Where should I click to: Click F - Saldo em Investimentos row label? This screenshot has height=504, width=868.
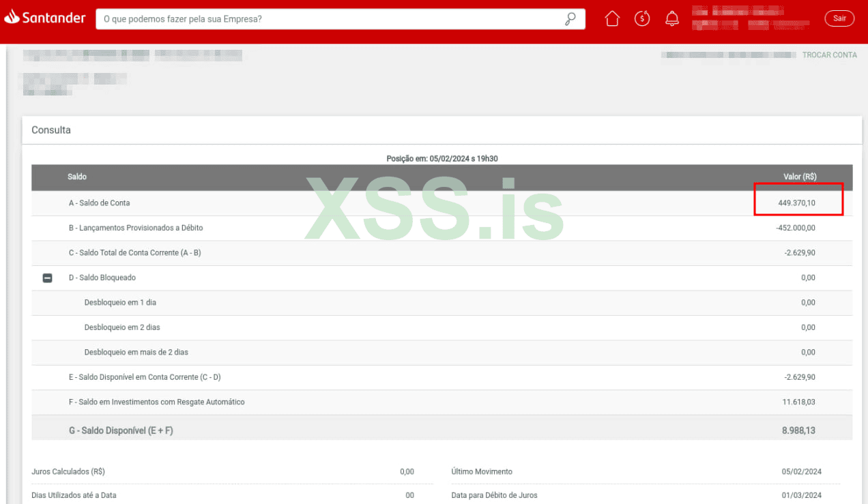coord(156,402)
